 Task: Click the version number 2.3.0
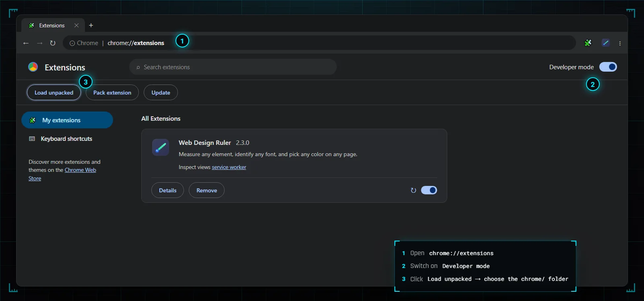(x=242, y=142)
